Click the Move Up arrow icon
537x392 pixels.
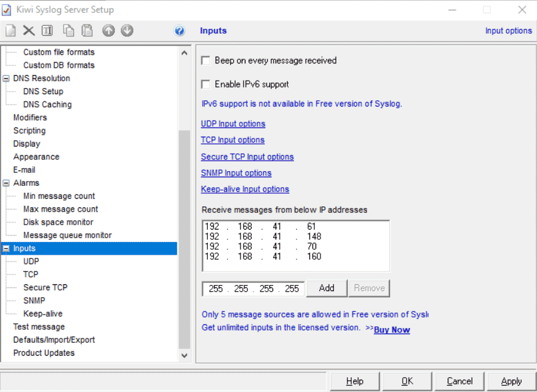coord(108,31)
